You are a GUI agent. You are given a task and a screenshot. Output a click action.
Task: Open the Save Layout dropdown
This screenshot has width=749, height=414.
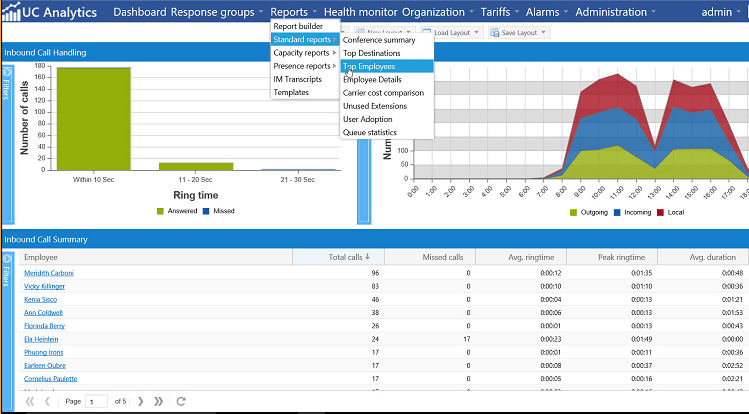pos(519,32)
